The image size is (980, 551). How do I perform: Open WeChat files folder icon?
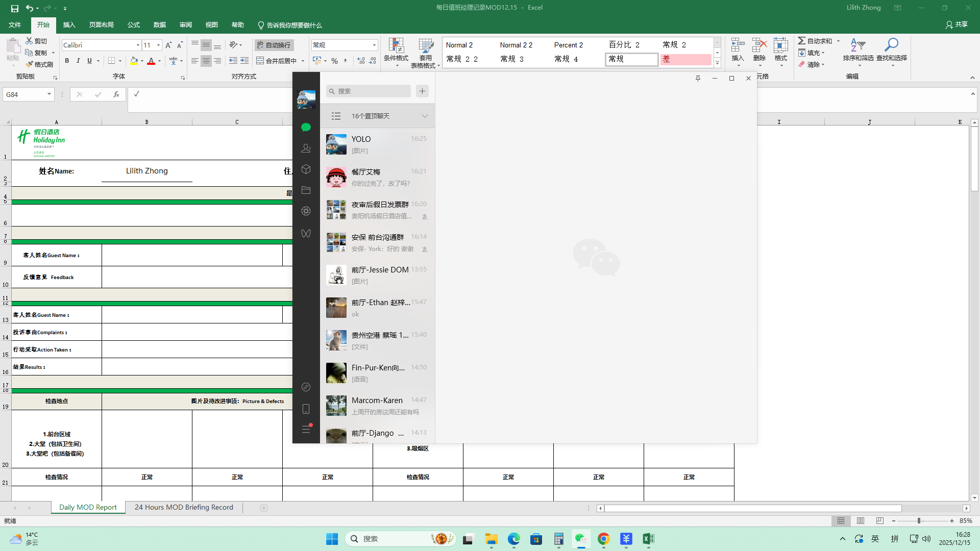(306, 190)
